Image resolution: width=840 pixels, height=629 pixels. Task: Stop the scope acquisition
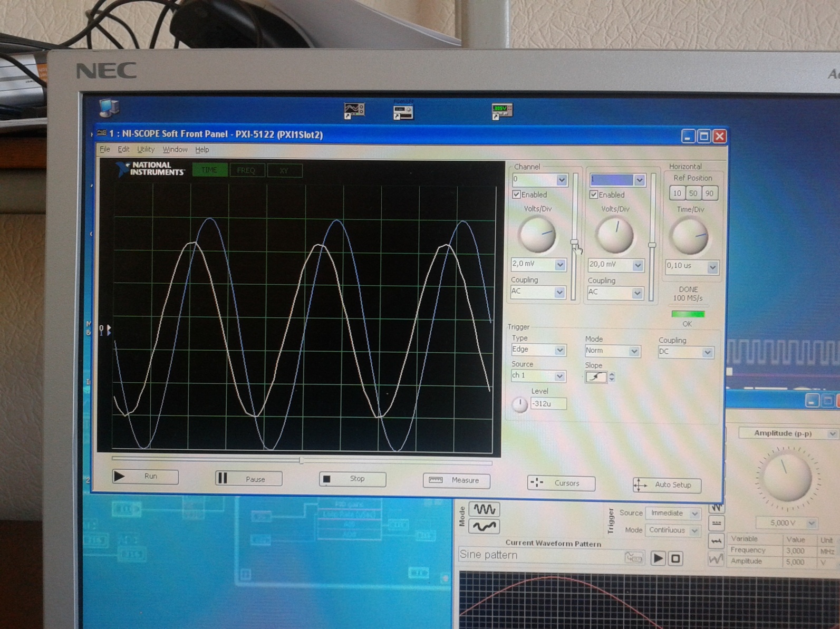[352, 479]
